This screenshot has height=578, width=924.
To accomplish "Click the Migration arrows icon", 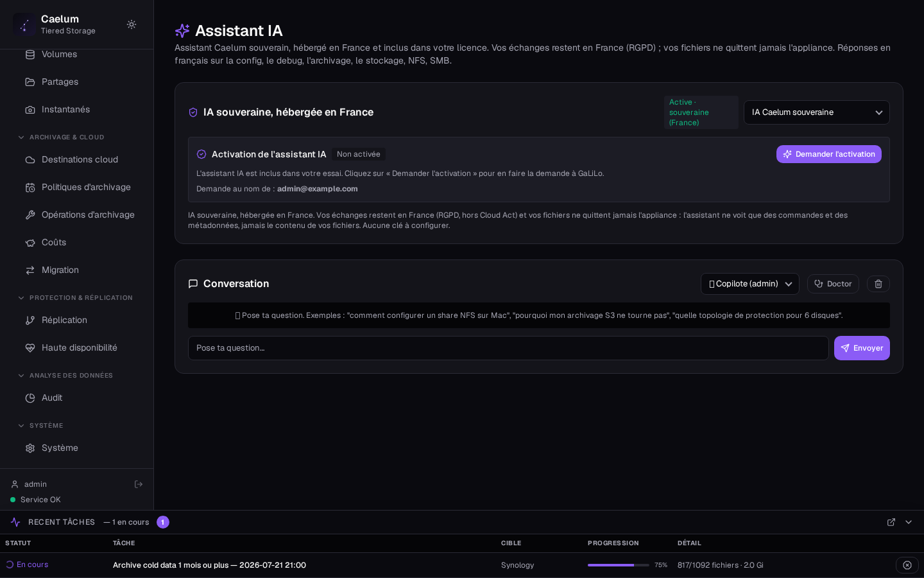I will point(30,270).
